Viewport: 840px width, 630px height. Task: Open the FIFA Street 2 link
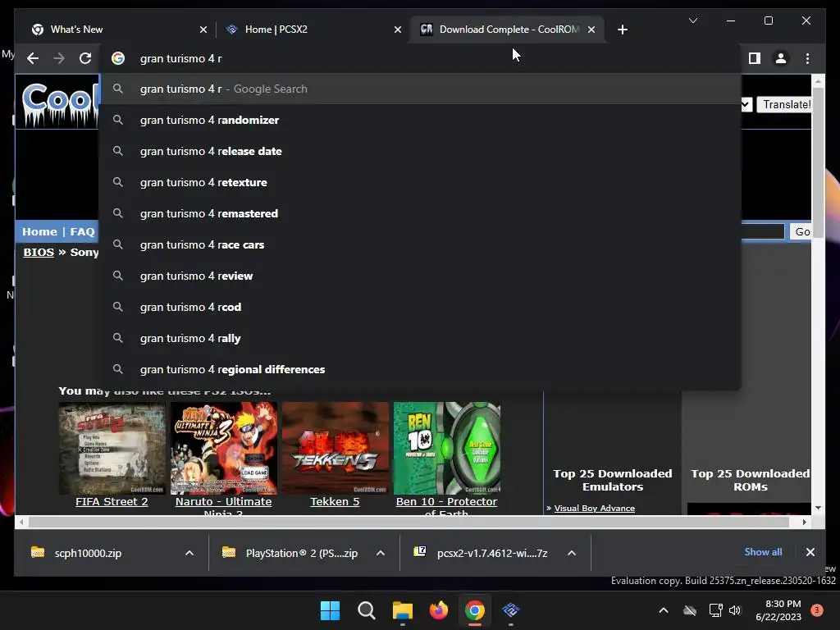(x=112, y=501)
